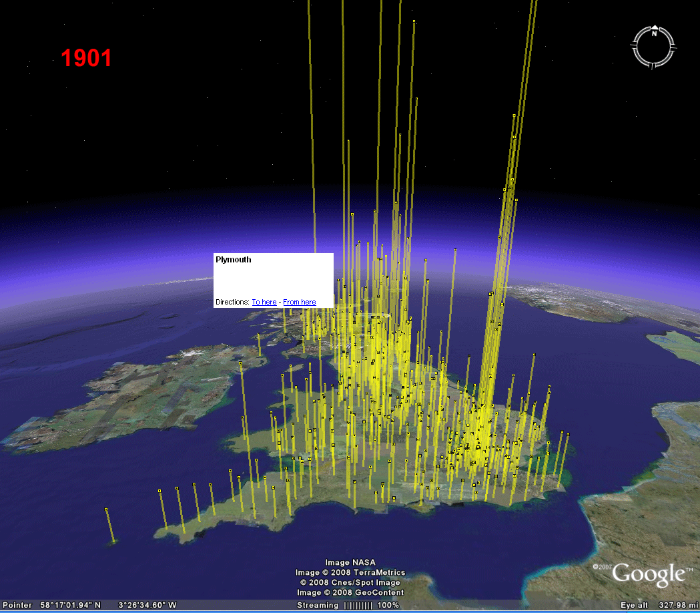Click the placemark marker on the Isle of Man
Viewport: 700px width, 613px height.
point(260,335)
